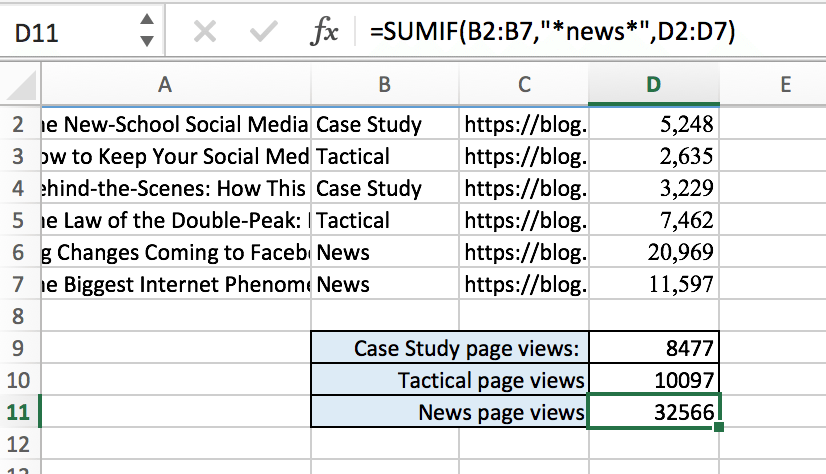Click cell 'Law of the Double-Peak'
This screenshot has width=826, height=474.
point(176,220)
